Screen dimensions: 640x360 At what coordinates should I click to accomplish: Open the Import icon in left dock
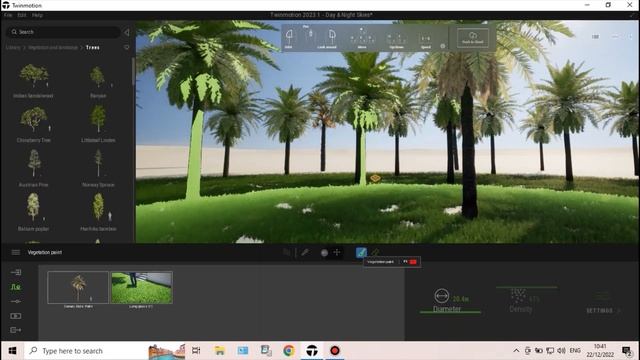16,272
